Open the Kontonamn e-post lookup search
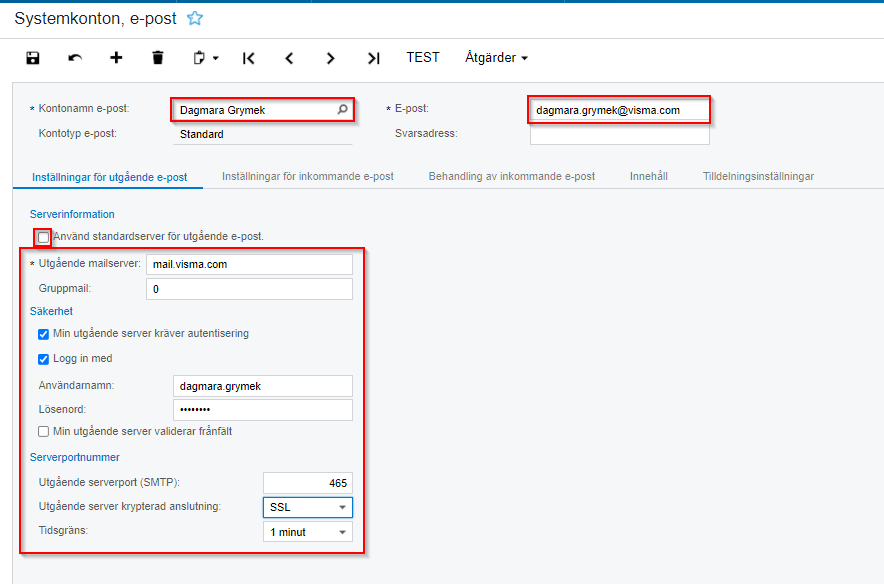This screenshot has height=584, width=884. click(342, 109)
